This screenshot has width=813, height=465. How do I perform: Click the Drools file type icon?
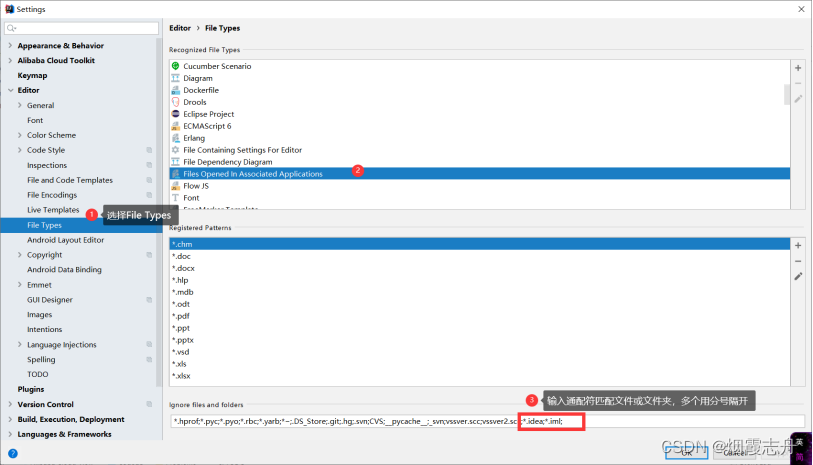pos(175,102)
